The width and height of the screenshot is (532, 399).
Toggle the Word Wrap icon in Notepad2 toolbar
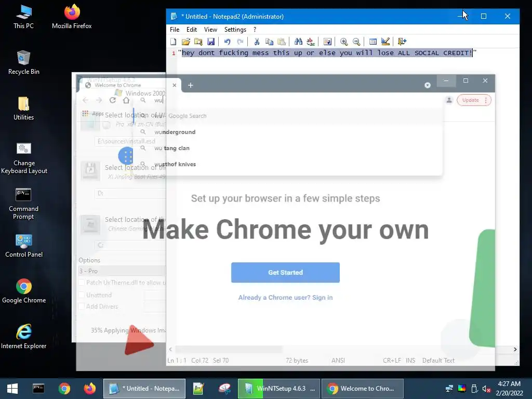tap(327, 42)
